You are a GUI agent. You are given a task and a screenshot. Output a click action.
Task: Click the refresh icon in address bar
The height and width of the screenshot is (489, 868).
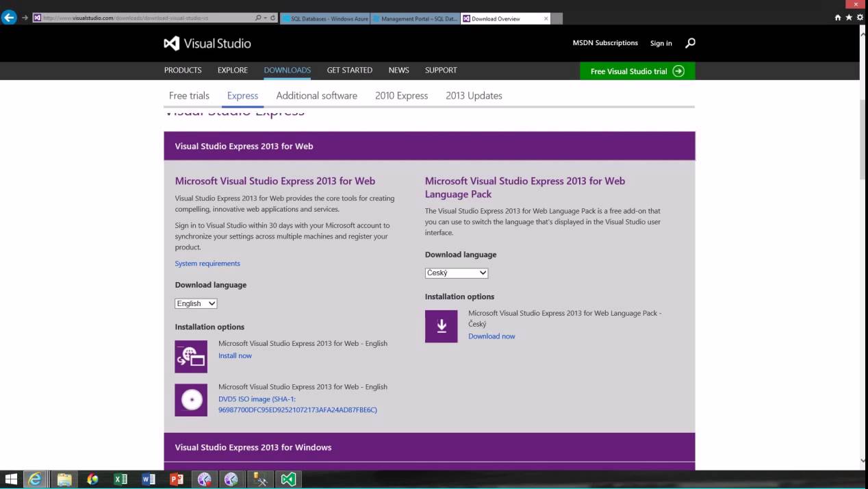pos(273,18)
